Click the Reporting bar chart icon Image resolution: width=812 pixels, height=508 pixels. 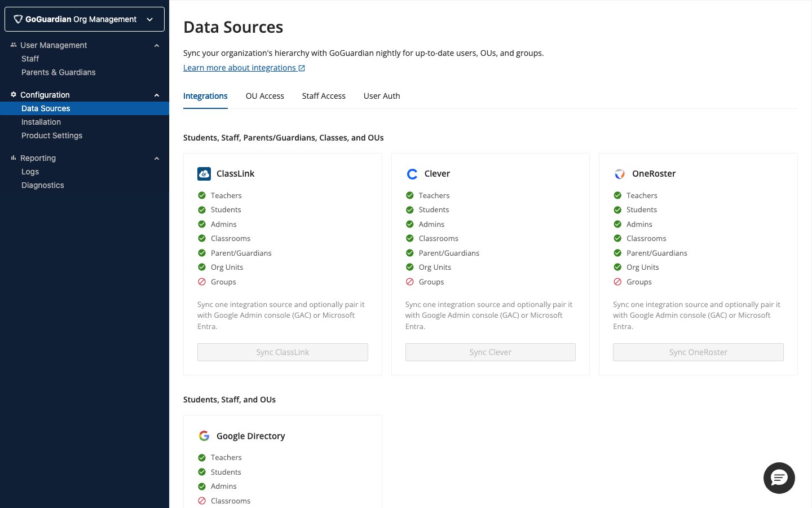tap(14, 157)
